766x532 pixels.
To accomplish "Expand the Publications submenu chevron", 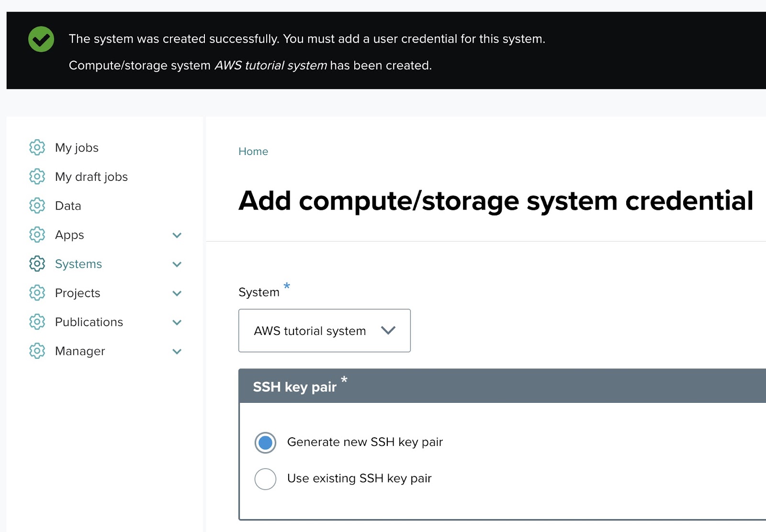I will pos(177,322).
